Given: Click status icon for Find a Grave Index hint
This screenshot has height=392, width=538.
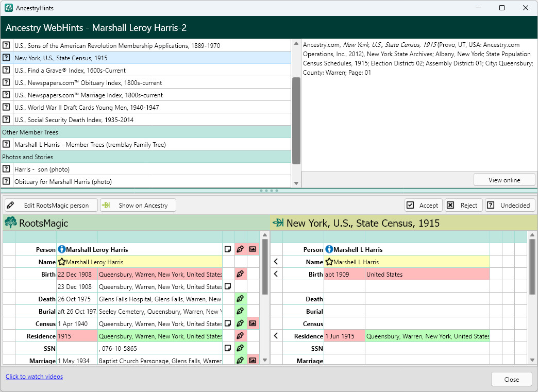Looking at the screenshot, I should 6,70.
